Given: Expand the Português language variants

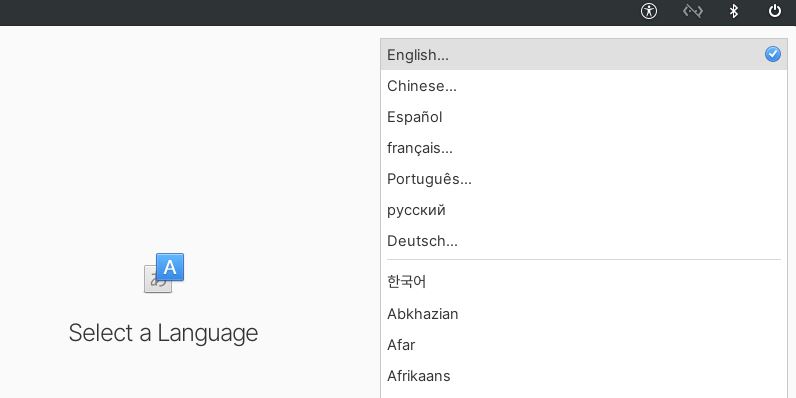Looking at the screenshot, I should [584, 179].
